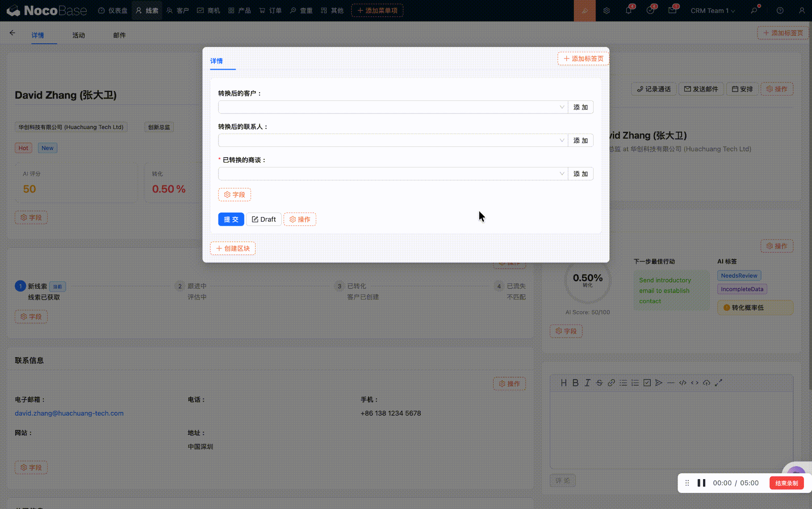
Task: Click the blue 提交 button
Action: [231, 219]
